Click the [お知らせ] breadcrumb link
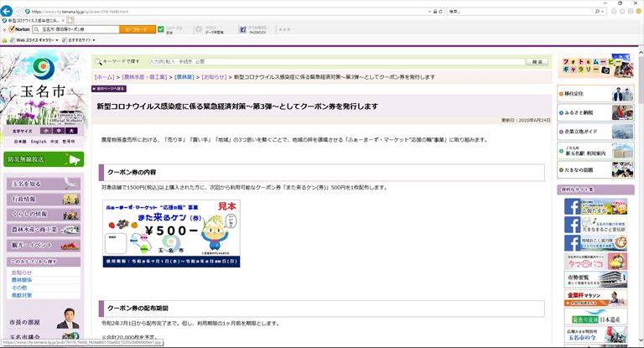The image size is (644, 348). [214, 77]
